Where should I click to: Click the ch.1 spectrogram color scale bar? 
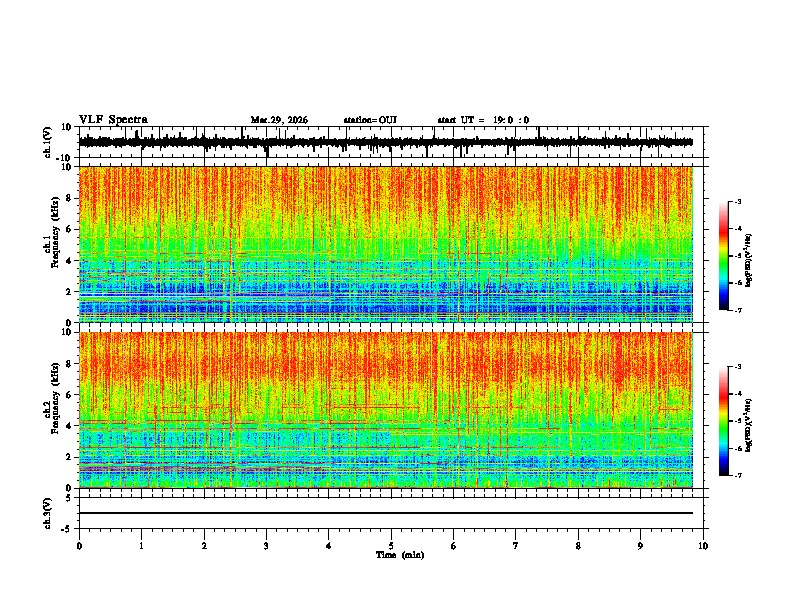tap(723, 256)
